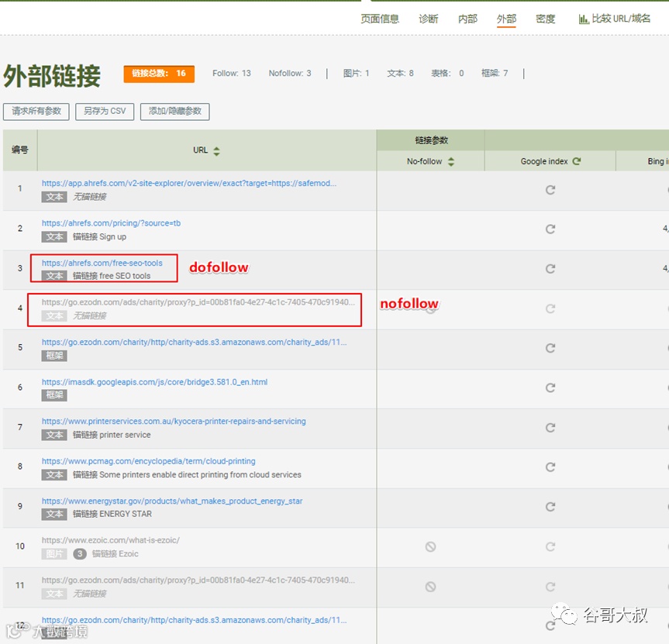
Task: Open go.ezodn.com proxy link in row 11
Action: pos(198,580)
